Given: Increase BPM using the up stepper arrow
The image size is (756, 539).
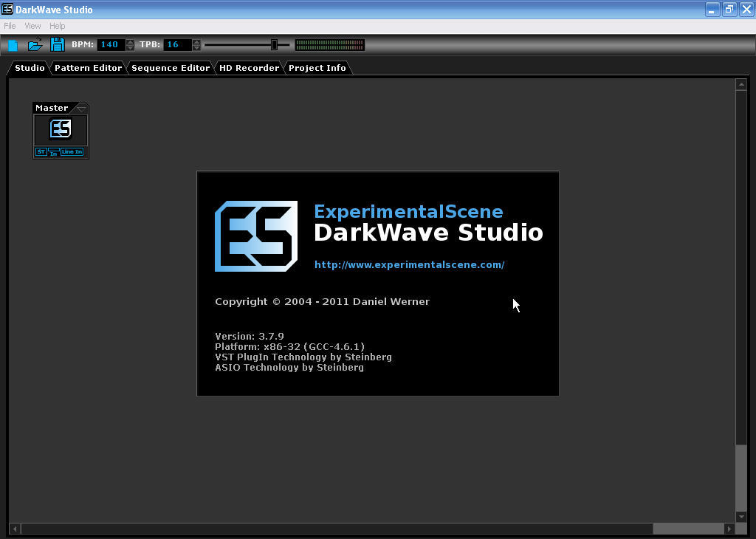Looking at the screenshot, I should [130, 41].
